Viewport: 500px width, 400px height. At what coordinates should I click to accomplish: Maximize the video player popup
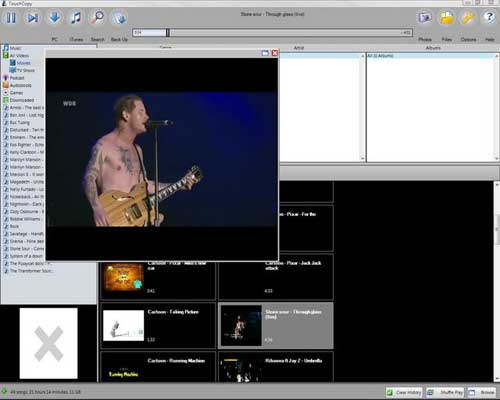[265, 53]
